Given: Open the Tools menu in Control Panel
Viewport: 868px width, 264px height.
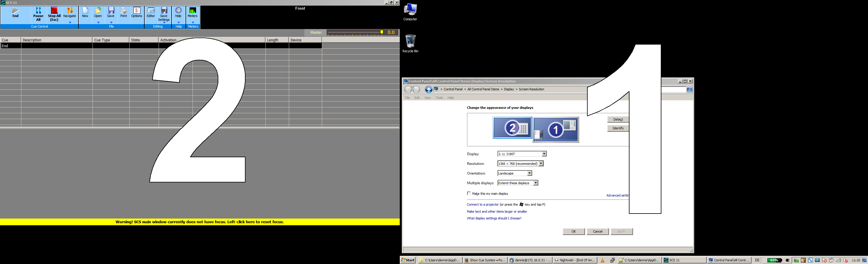Looking at the screenshot, I should (x=439, y=98).
